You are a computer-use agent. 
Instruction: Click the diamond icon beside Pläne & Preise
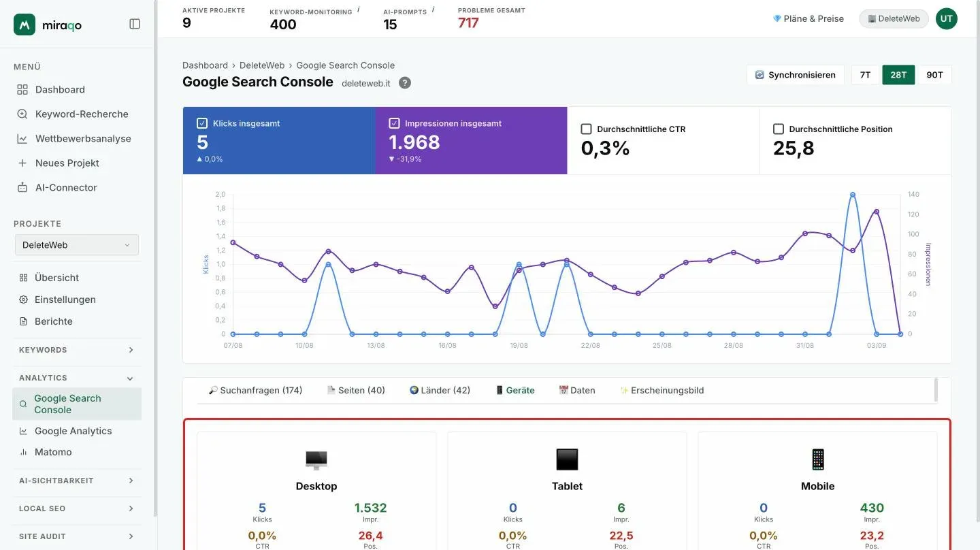click(x=777, y=19)
